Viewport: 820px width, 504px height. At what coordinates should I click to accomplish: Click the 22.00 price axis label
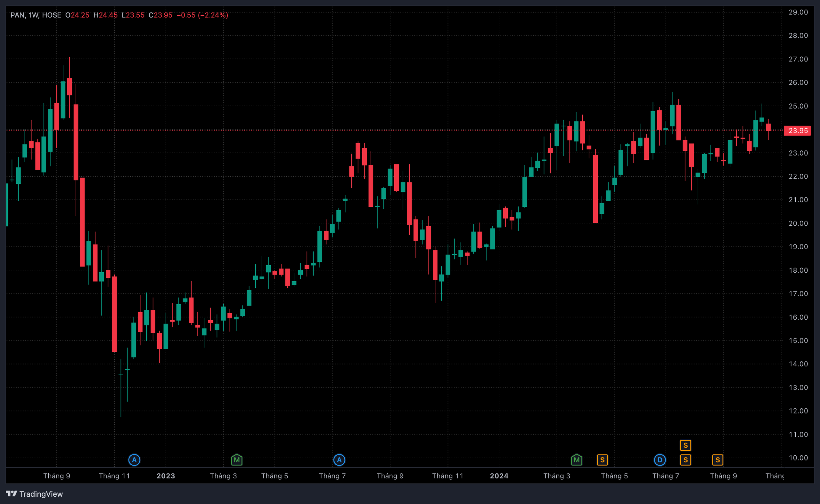point(798,176)
